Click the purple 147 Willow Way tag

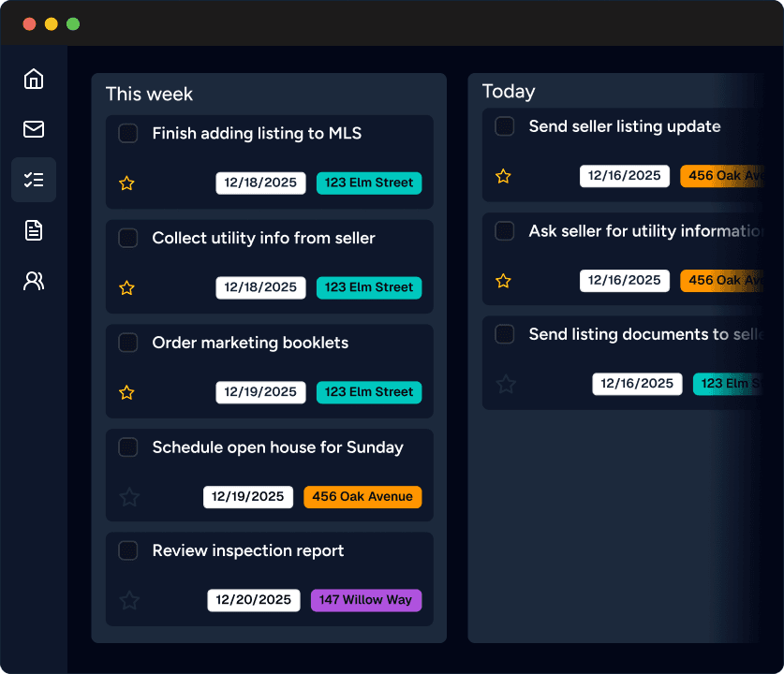tap(366, 600)
